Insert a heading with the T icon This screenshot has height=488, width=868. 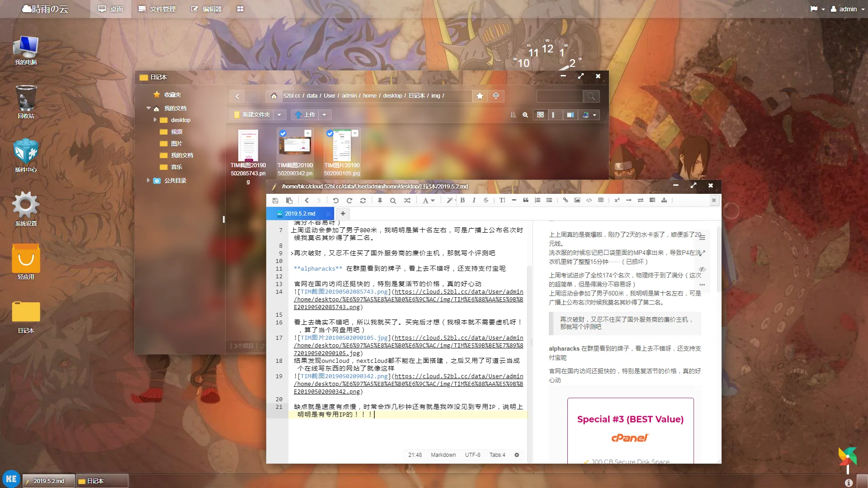coord(502,200)
